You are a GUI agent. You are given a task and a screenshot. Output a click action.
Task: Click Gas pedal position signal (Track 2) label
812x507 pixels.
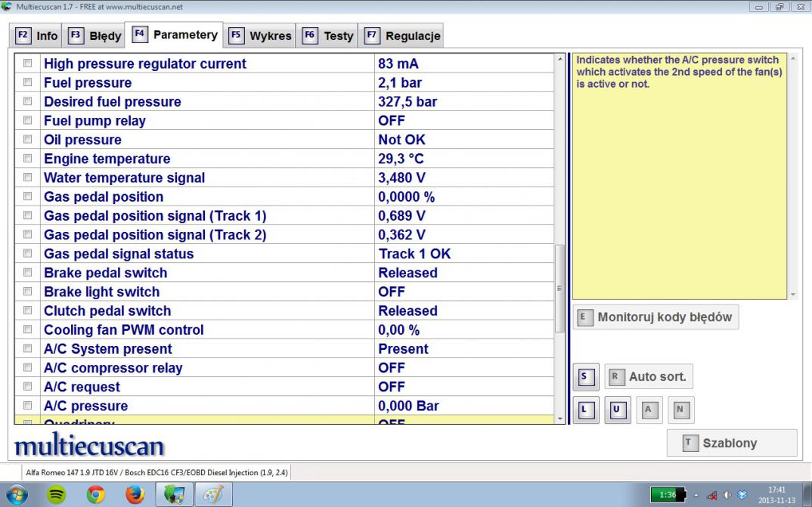(155, 235)
